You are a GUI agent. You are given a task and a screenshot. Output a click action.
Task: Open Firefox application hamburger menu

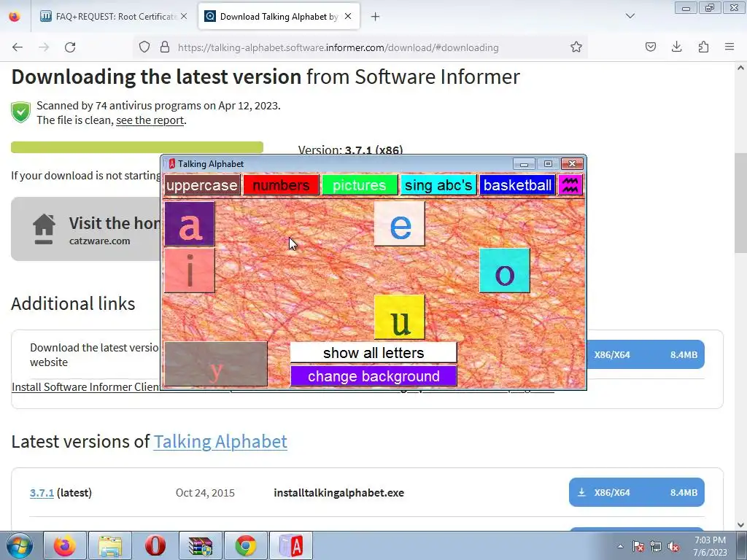[729, 47]
